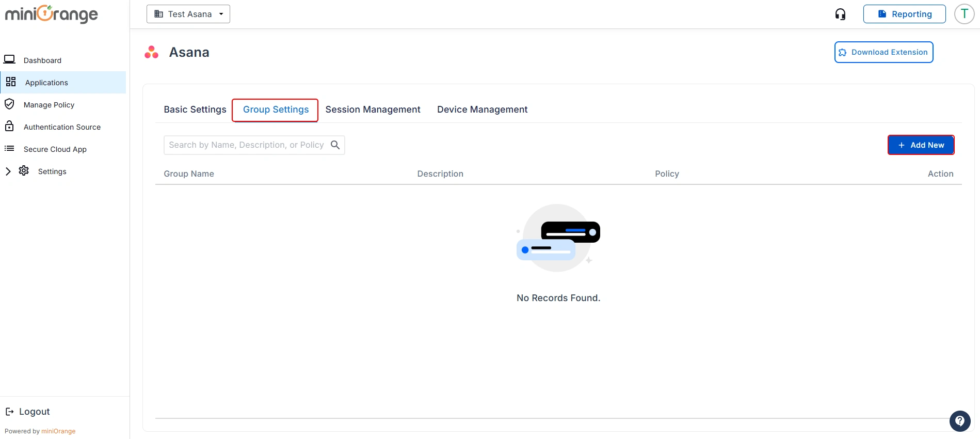
Task: Click the Policy column header
Action: tap(667, 174)
